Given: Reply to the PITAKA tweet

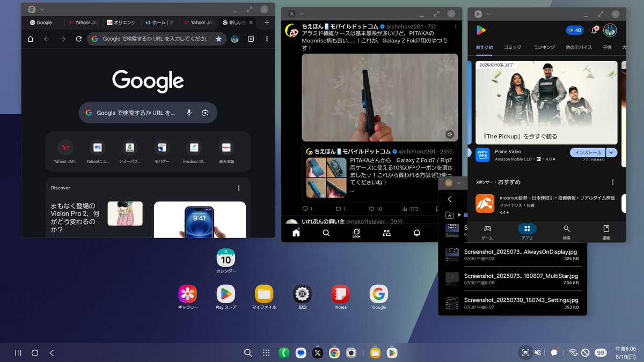Looking at the screenshot, I should coord(307,209).
